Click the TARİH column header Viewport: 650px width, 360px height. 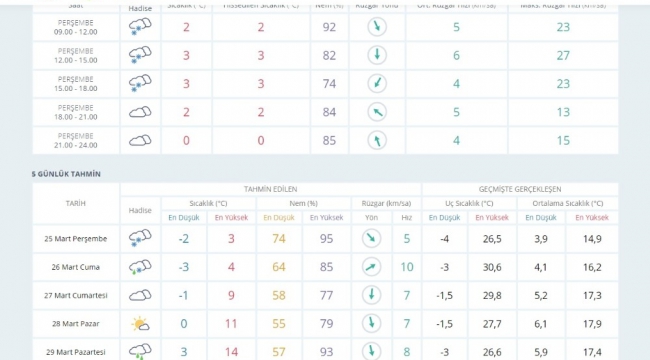click(x=76, y=203)
